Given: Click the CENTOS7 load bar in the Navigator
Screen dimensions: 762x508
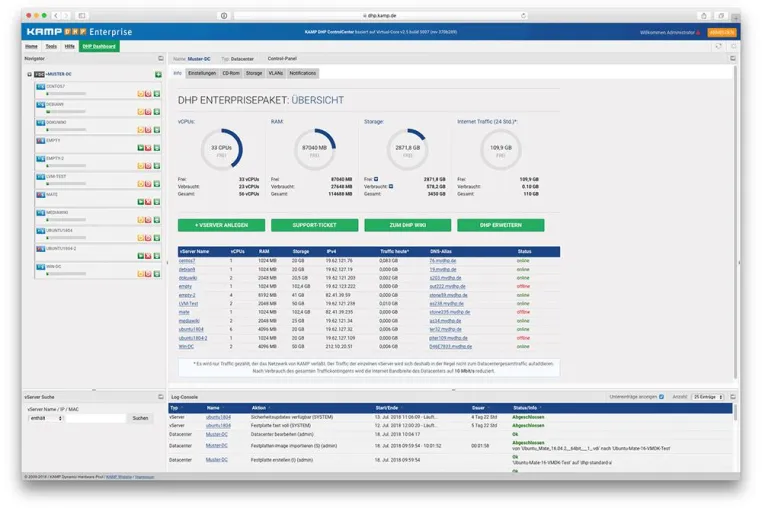Looking at the screenshot, I should tap(66, 94).
